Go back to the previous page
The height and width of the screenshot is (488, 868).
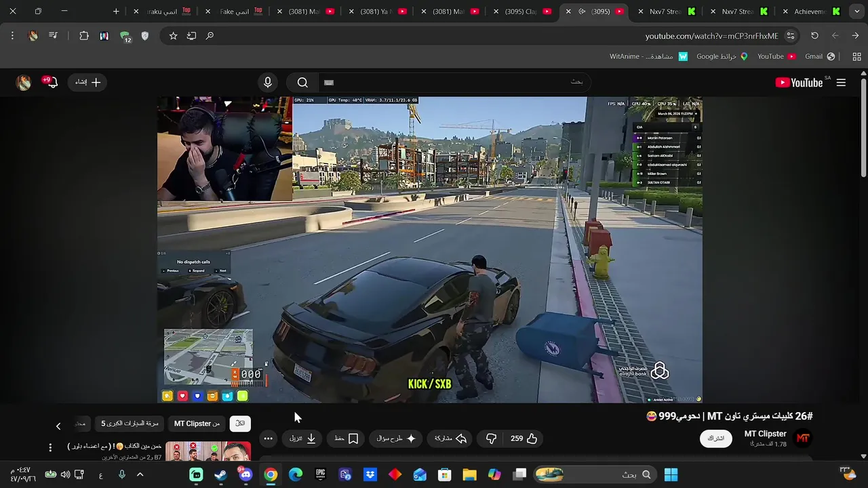click(856, 36)
